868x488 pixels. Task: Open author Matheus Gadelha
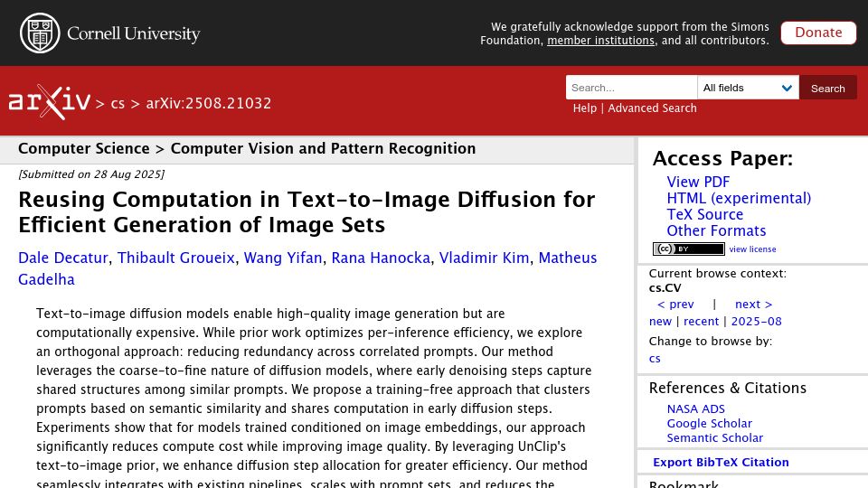[568, 258]
